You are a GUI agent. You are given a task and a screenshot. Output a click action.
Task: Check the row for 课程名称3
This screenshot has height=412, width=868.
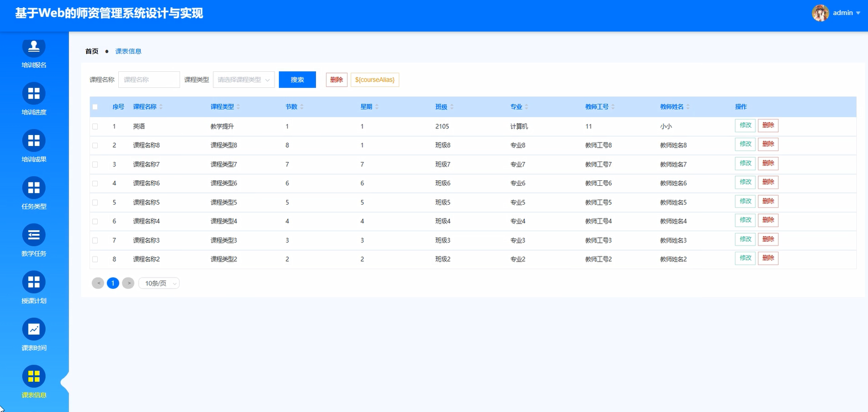95,241
